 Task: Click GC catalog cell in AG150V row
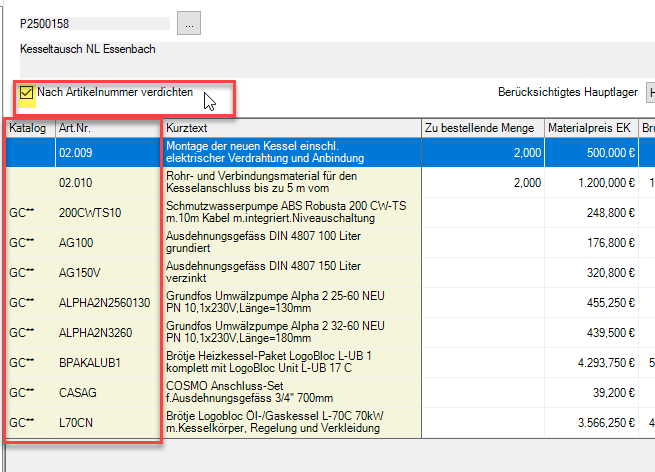click(30, 273)
